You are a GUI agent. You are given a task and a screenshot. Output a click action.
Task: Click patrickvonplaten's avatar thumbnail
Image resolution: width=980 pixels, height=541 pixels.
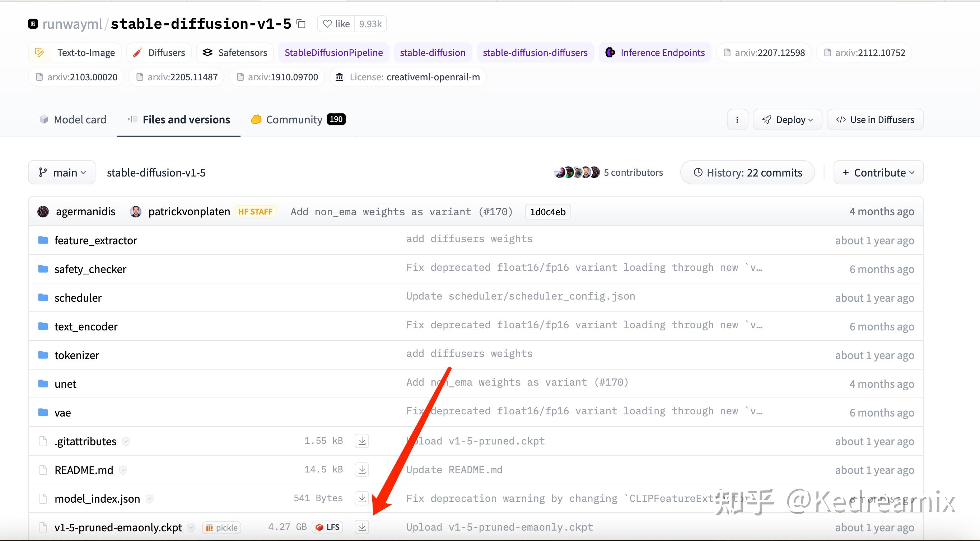click(x=136, y=211)
